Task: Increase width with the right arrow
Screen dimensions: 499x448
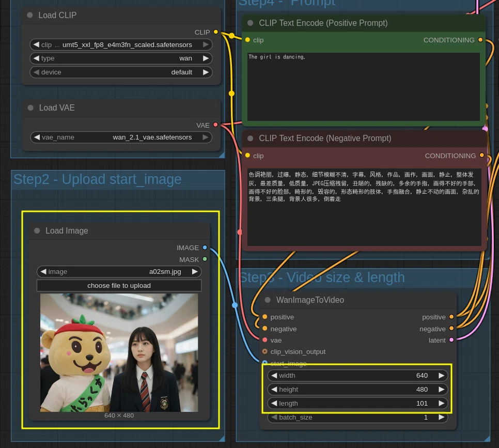Action: click(441, 376)
